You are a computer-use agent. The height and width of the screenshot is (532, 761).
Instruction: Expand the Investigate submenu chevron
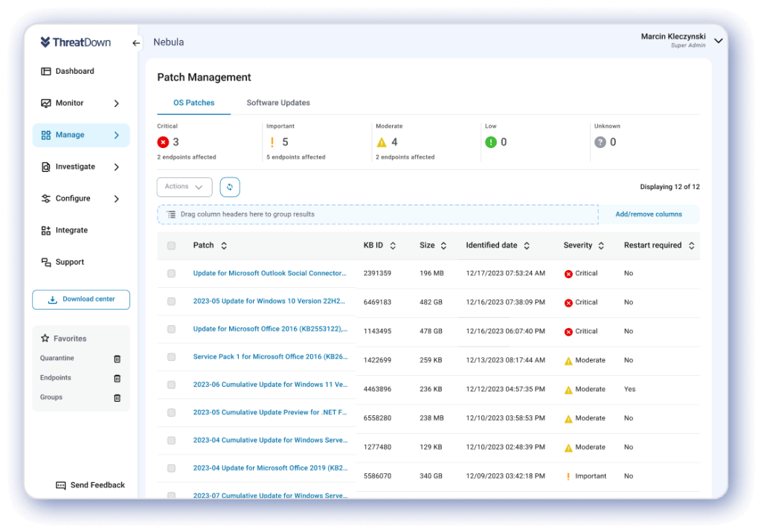click(x=117, y=167)
